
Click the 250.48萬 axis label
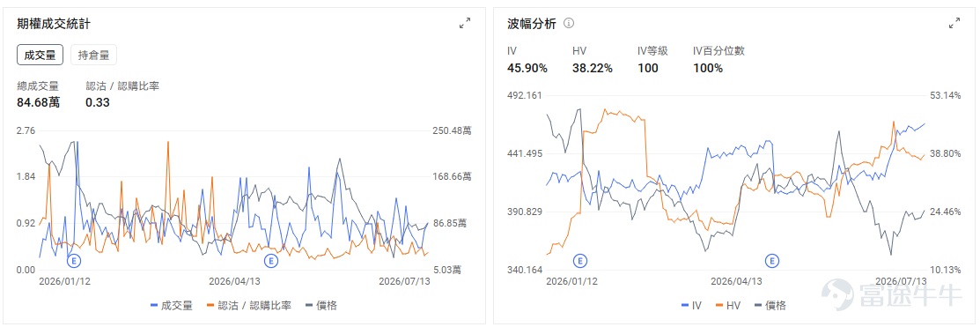click(452, 130)
